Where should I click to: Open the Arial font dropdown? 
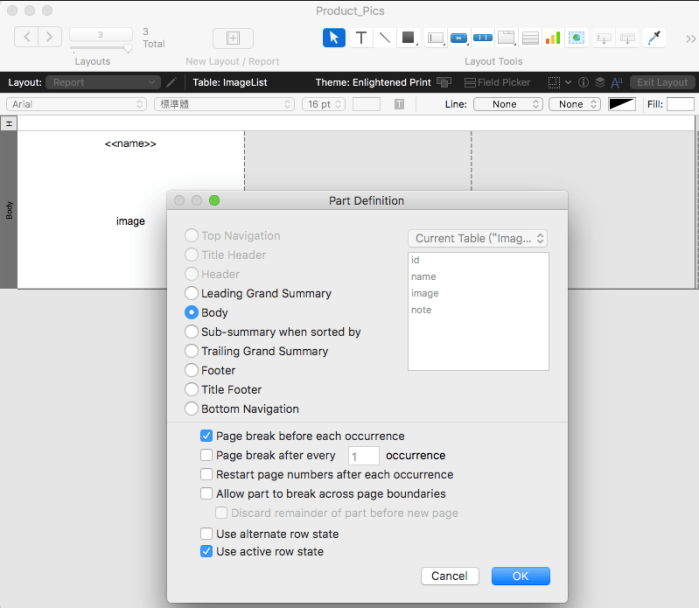pos(77,104)
